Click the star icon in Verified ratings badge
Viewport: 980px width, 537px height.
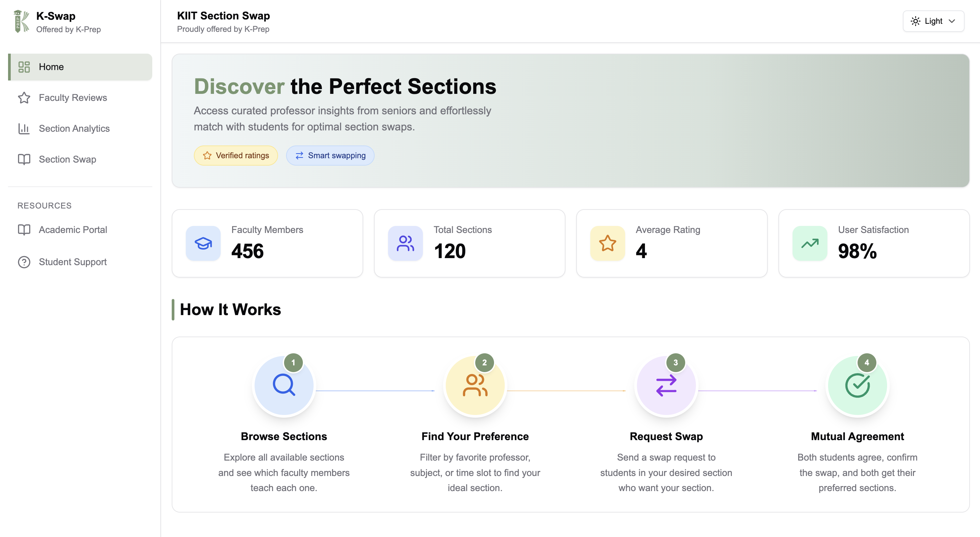point(207,156)
